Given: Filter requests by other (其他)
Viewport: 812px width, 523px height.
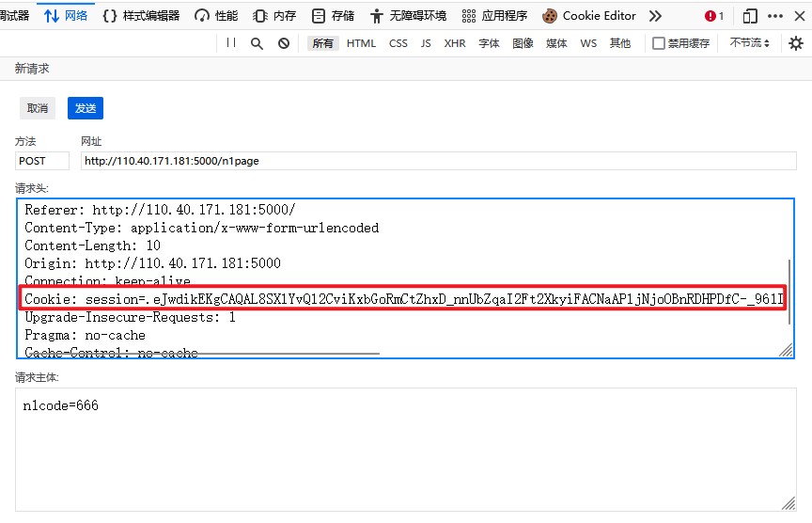Looking at the screenshot, I should click(620, 43).
